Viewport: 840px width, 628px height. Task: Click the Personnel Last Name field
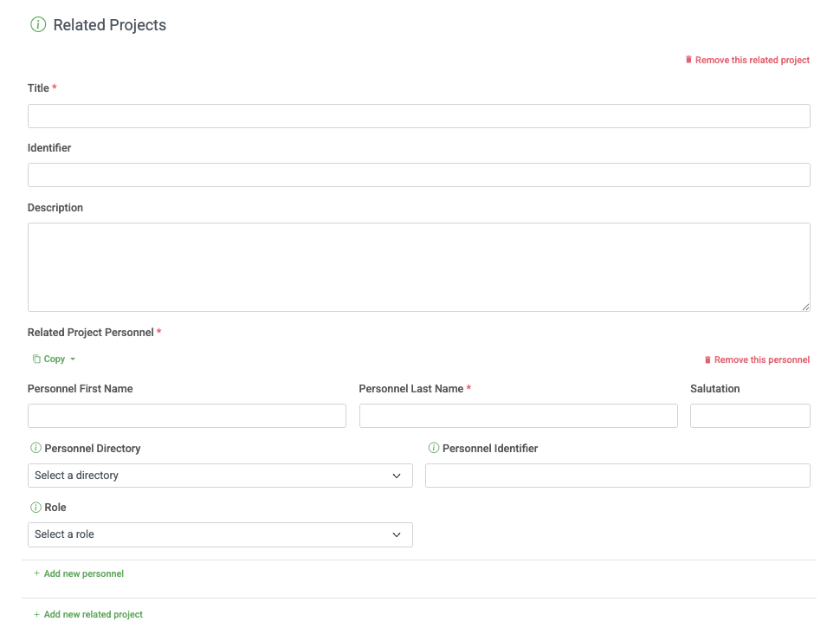[x=518, y=415]
